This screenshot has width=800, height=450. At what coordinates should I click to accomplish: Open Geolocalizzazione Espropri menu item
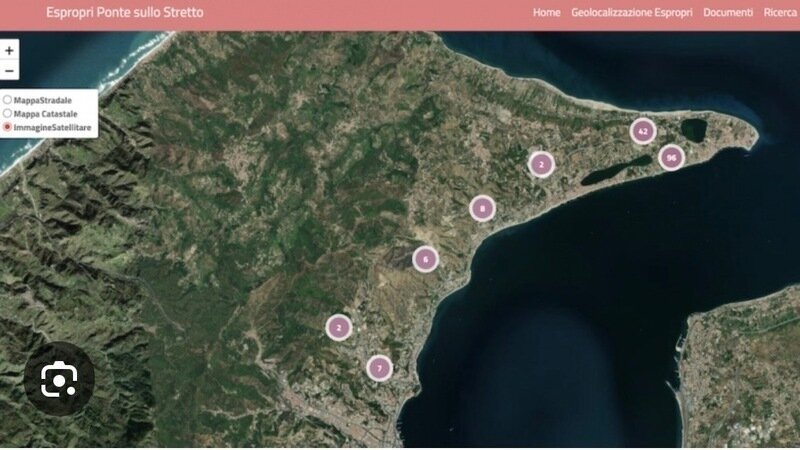632,13
